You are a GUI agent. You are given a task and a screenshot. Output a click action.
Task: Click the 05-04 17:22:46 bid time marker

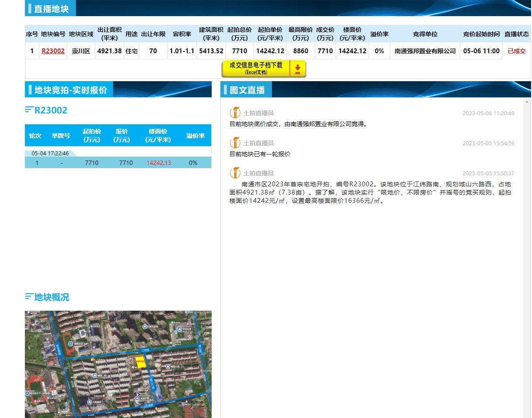pos(50,154)
